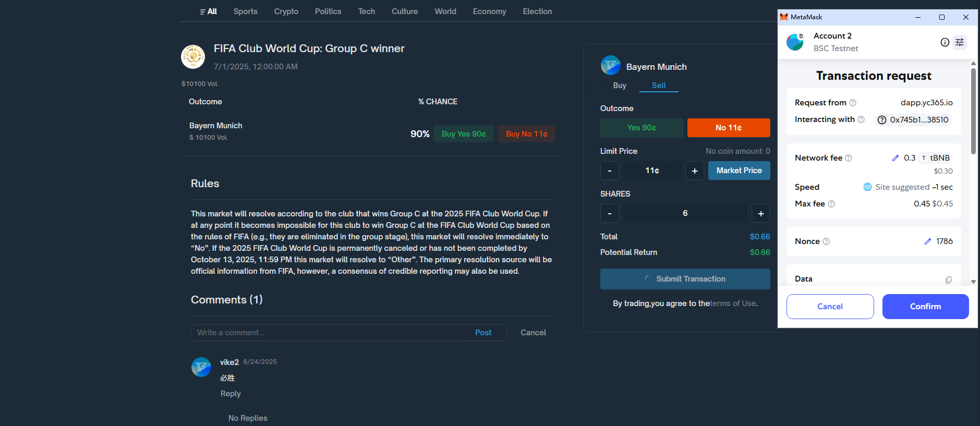Image resolution: width=980 pixels, height=426 pixels.
Task: Click the Network fee help icon
Action: tap(849, 158)
